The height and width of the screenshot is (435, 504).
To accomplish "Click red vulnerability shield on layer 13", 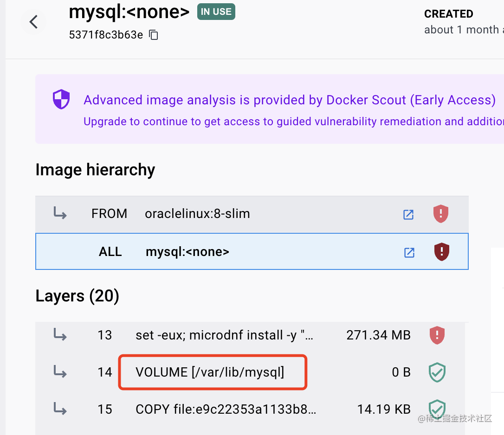I will tap(437, 335).
